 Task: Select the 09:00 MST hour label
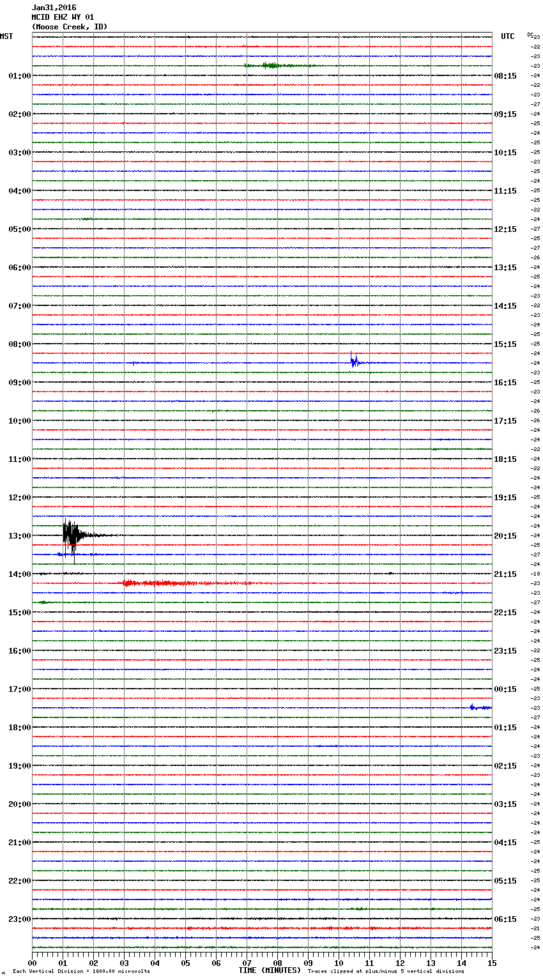(19, 383)
